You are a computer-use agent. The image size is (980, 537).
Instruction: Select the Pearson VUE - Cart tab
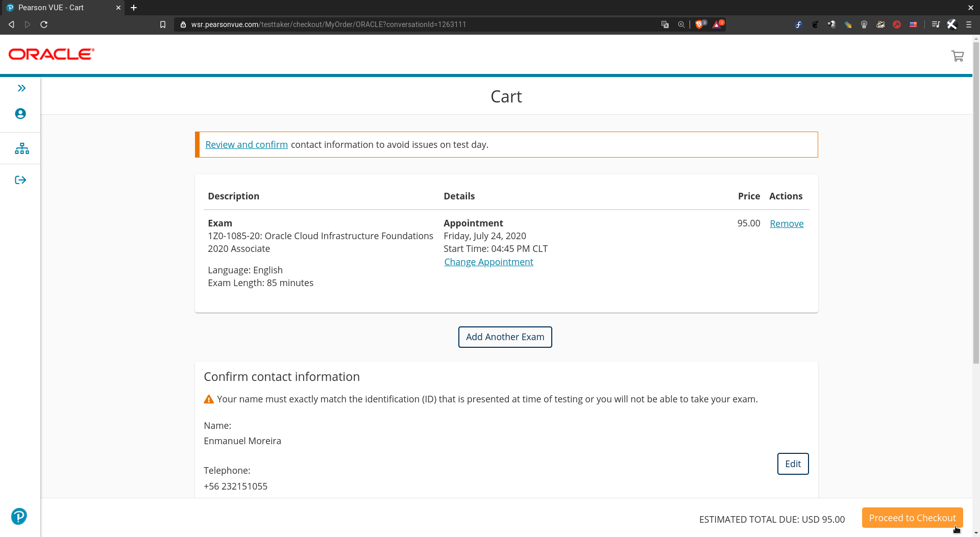coord(61,8)
